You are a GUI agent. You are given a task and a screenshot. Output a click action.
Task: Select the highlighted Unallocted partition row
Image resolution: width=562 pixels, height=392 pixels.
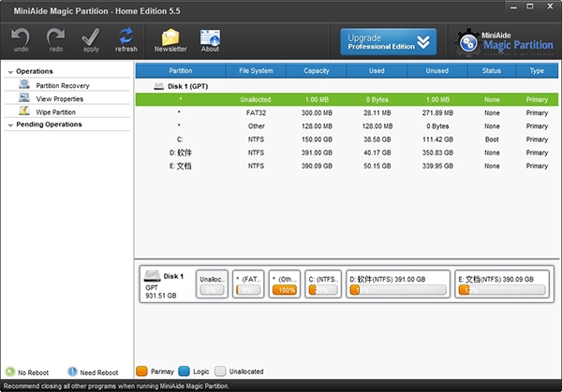(x=347, y=99)
